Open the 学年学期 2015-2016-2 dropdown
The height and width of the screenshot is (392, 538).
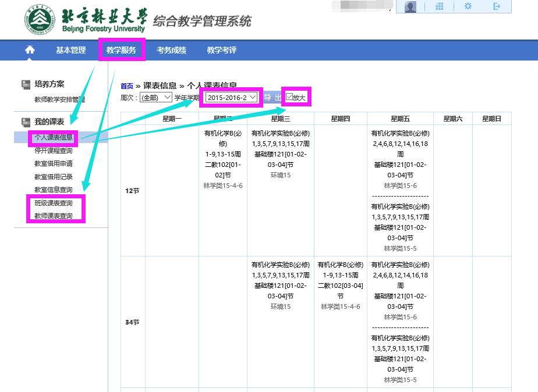coord(232,98)
